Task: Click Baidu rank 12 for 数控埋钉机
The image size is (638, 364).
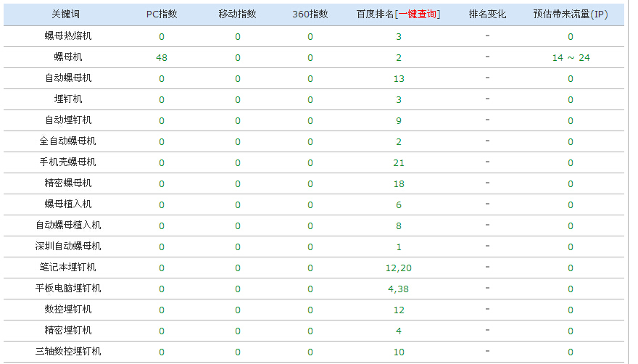Action: (399, 310)
